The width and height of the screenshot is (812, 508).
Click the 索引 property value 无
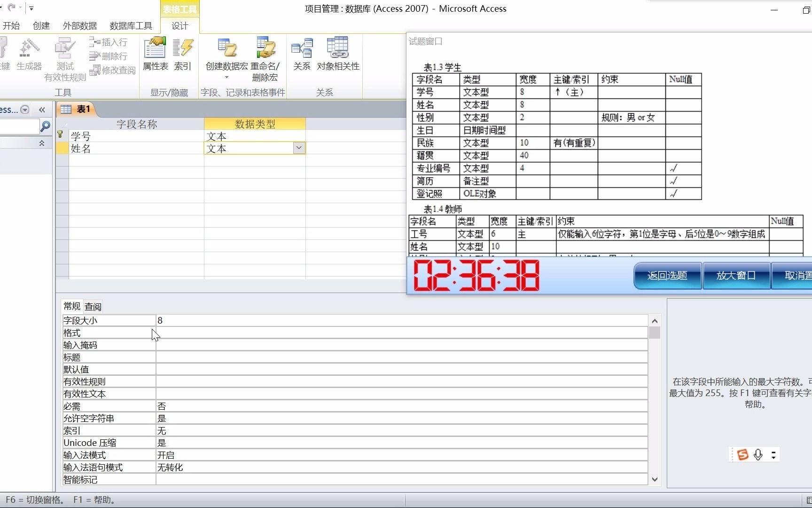tap(402, 430)
